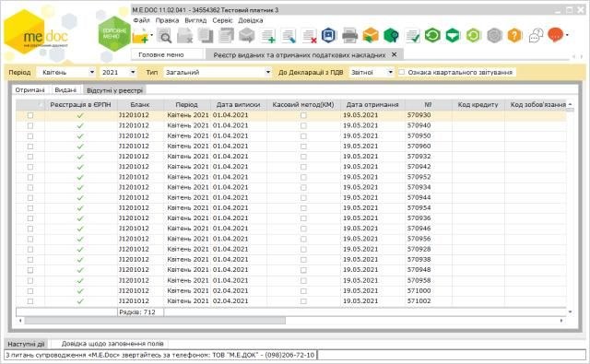Toggle Касовий метод checkbox for invoice 570960
The image size is (590, 364).
303,147
